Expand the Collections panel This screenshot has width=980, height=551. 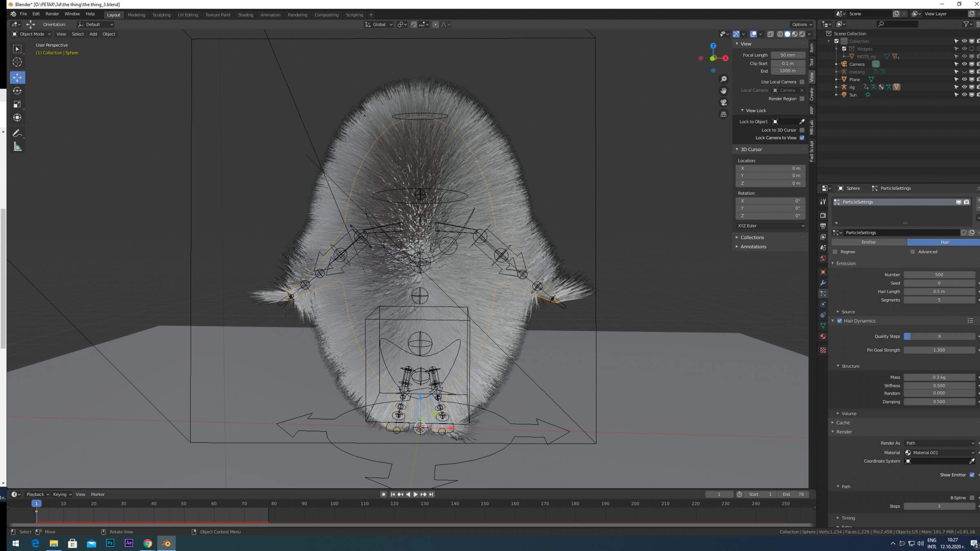pyautogui.click(x=752, y=237)
